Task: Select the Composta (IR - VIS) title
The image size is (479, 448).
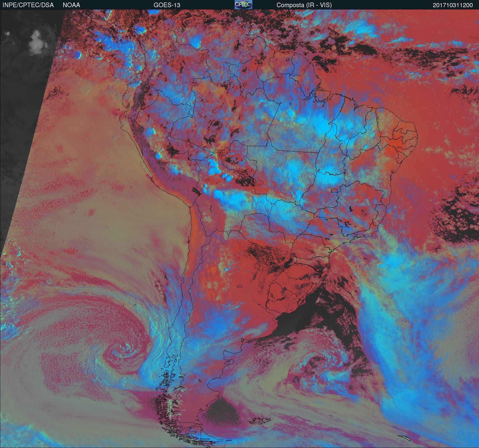Action: (304, 5)
